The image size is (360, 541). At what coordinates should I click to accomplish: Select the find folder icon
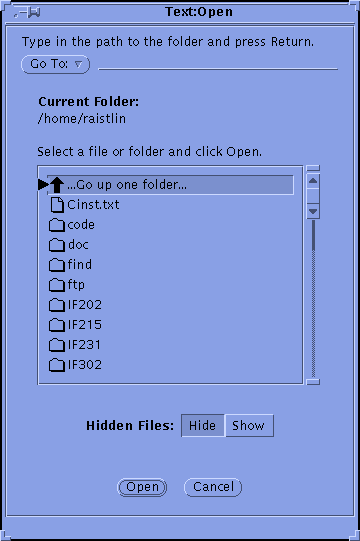click(57, 265)
